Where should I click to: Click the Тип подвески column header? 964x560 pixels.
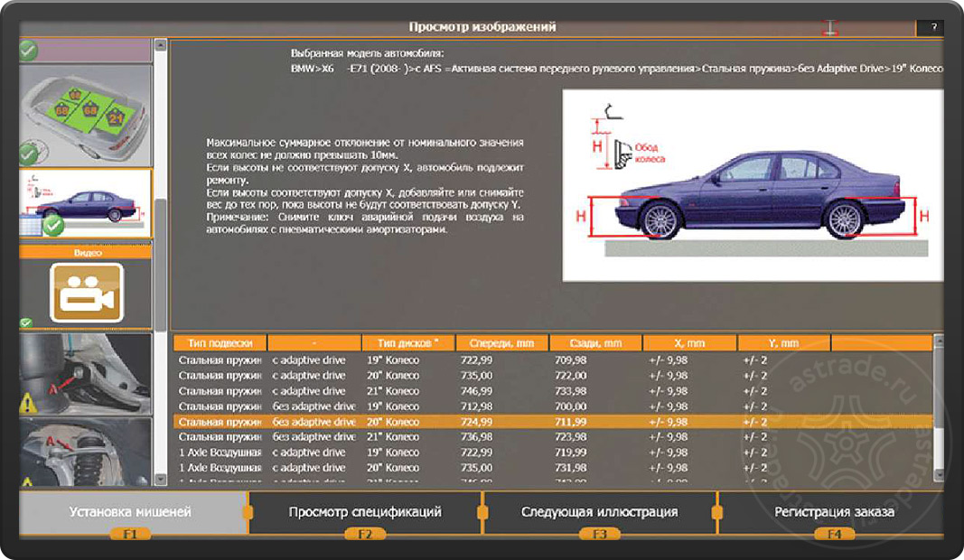(220, 343)
